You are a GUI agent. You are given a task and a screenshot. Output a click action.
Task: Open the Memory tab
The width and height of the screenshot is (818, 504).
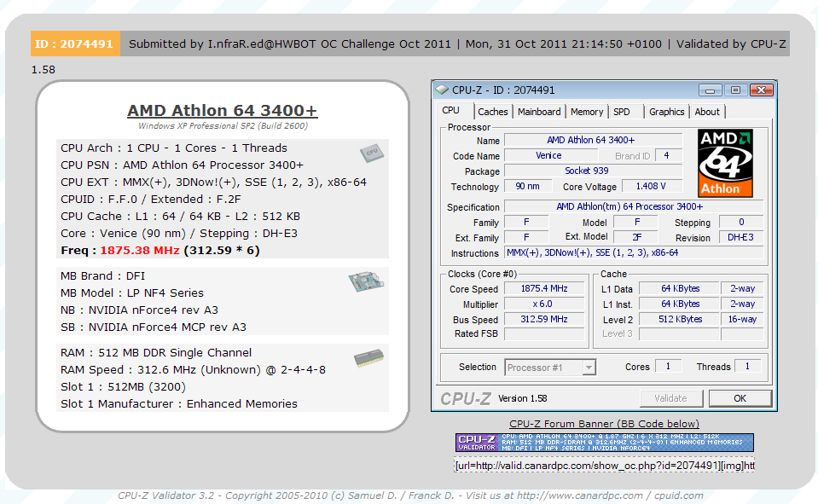pyautogui.click(x=587, y=112)
